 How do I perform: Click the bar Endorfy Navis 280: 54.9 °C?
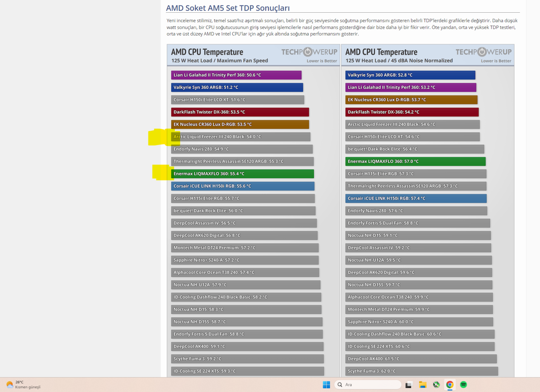pos(242,149)
